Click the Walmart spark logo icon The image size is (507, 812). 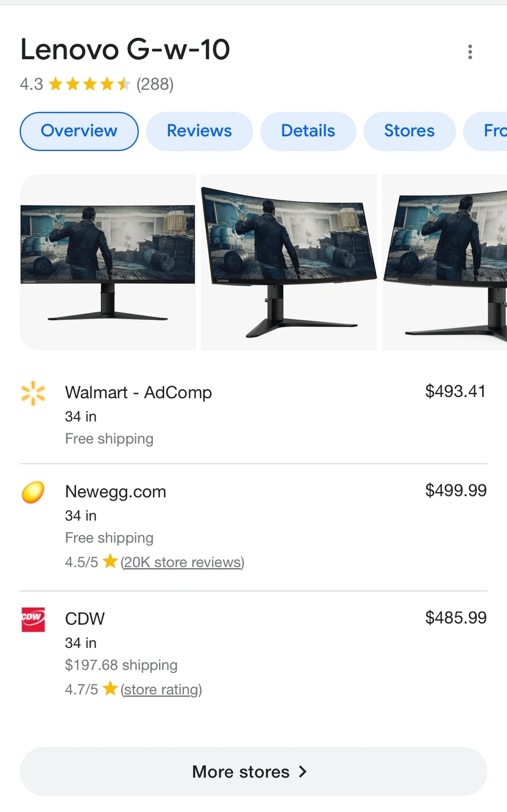(x=33, y=394)
